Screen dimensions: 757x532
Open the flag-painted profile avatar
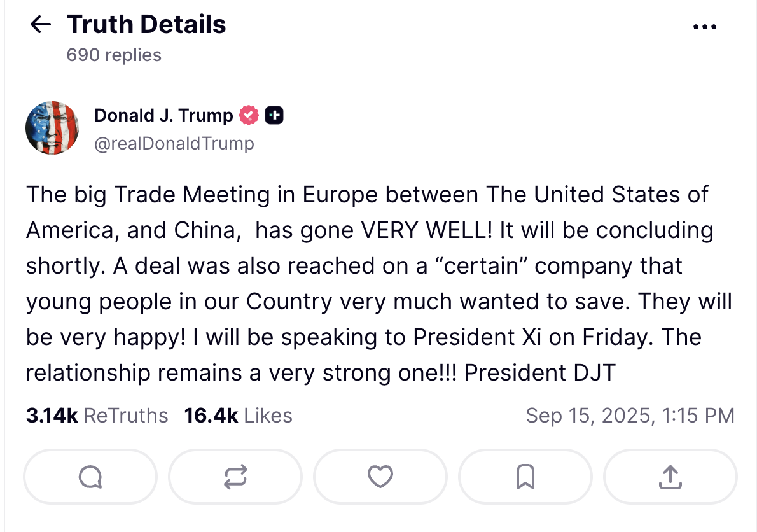(52, 128)
